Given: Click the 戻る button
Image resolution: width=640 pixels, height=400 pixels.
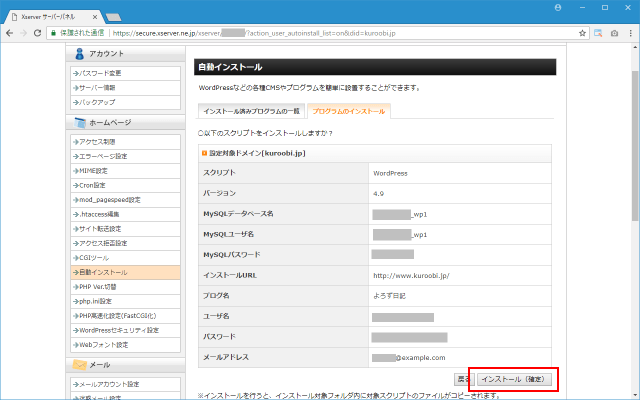Looking at the screenshot, I should [x=464, y=379].
